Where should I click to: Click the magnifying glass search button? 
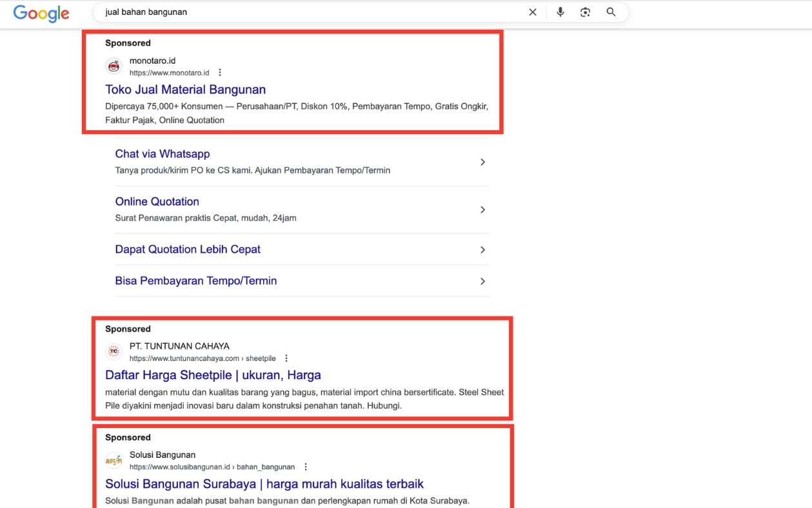pyautogui.click(x=611, y=12)
